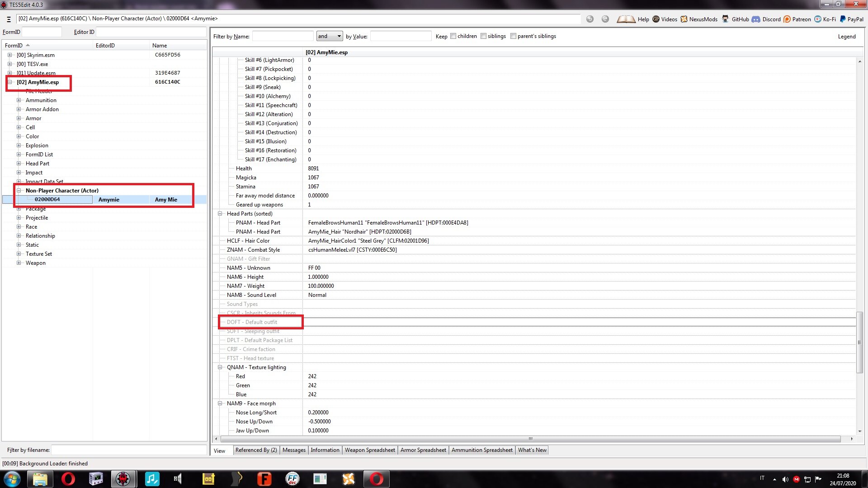Screen dimensions: 868x488
Task: Collapse NAM9 - Face morph section
Action: tap(220, 404)
